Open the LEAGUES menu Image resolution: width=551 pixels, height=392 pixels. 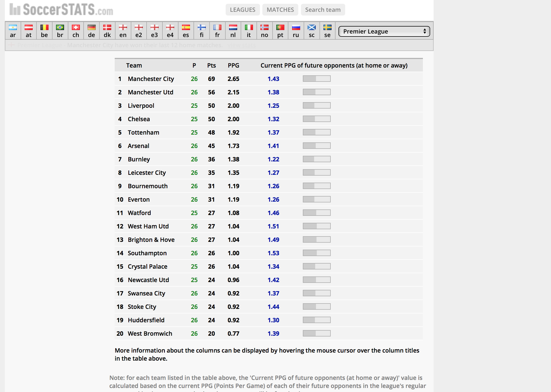243,10
